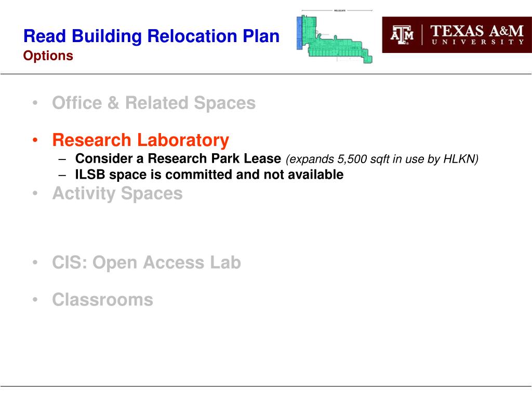Select the Office & Related Spaces bullet
Screen dimensions: 532x399
154,103
